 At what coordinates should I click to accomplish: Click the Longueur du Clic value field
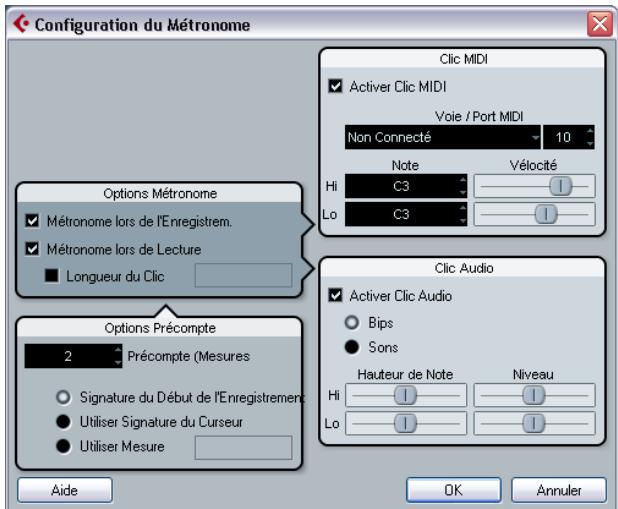[x=243, y=275]
